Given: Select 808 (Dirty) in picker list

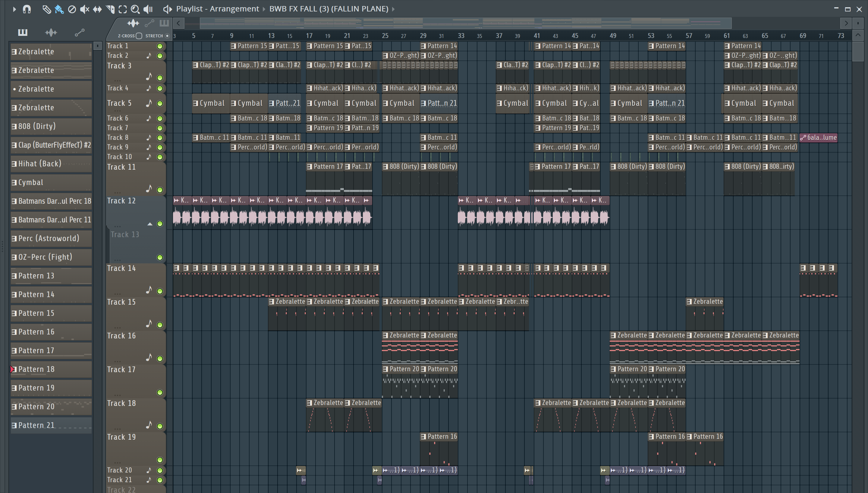Looking at the screenshot, I should (51, 126).
